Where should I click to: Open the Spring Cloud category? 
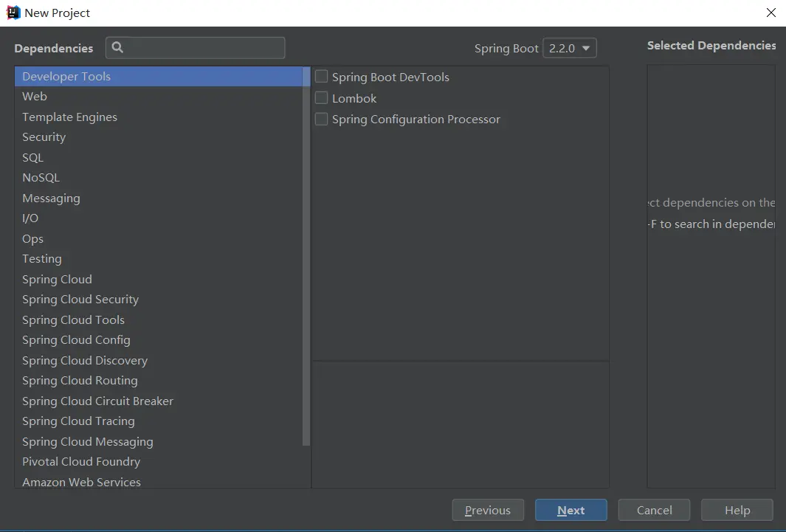(x=159, y=279)
